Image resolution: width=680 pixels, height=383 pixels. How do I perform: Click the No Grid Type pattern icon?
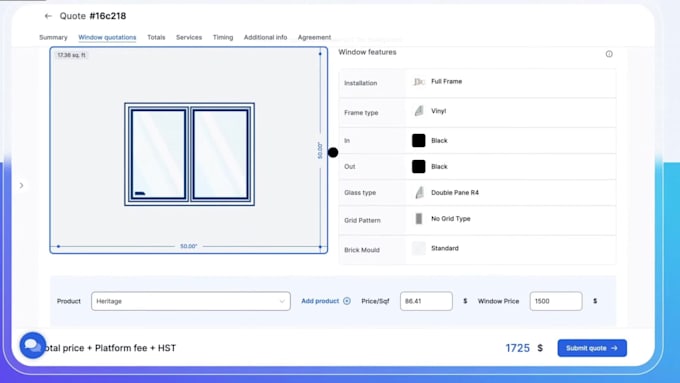click(418, 219)
